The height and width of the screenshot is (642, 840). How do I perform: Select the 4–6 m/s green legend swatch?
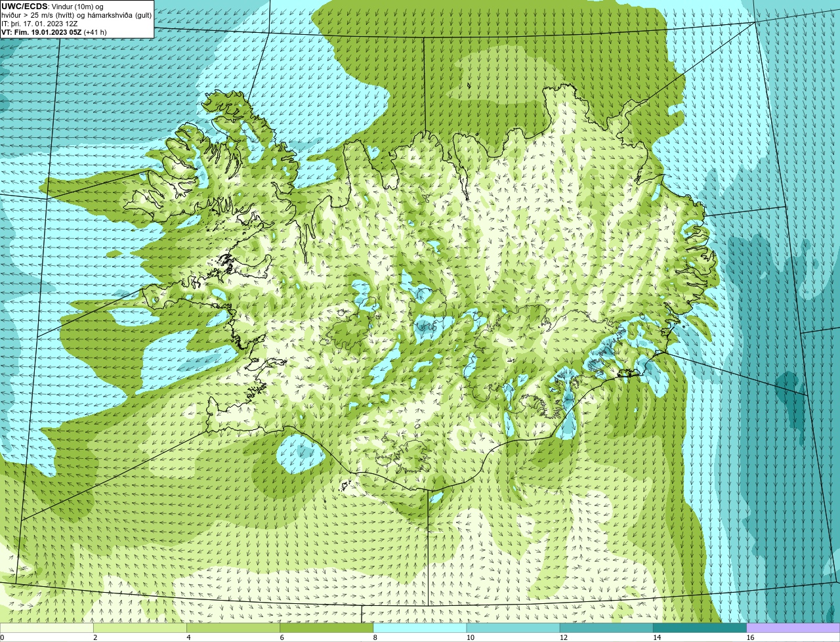pos(234,628)
